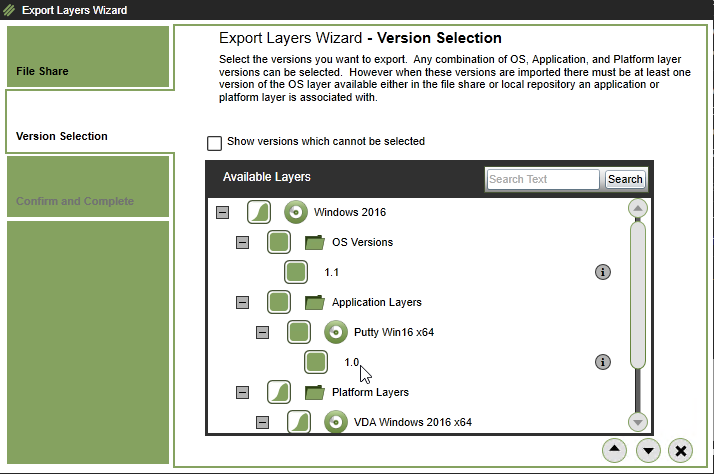Toggle the VDA Windows 2016 x64 checkbox
The width and height of the screenshot is (714, 474).
click(299, 422)
